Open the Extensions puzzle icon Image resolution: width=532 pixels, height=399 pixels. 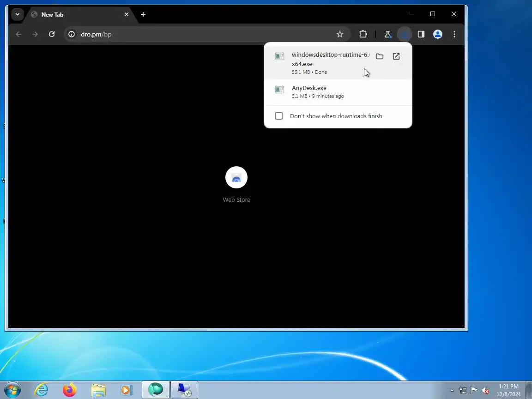point(363,34)
